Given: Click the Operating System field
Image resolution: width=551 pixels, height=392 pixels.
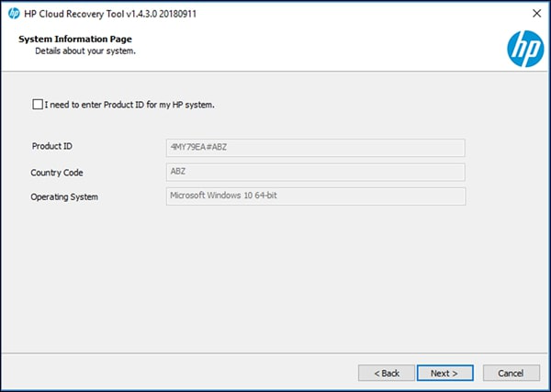Looking at the screenshot, I should 315,196.
